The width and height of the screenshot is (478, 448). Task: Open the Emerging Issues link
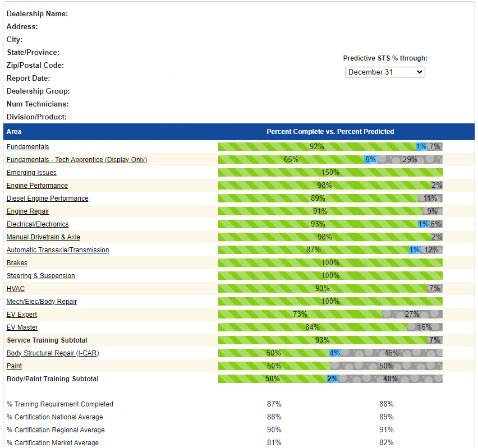coord(31,173)
